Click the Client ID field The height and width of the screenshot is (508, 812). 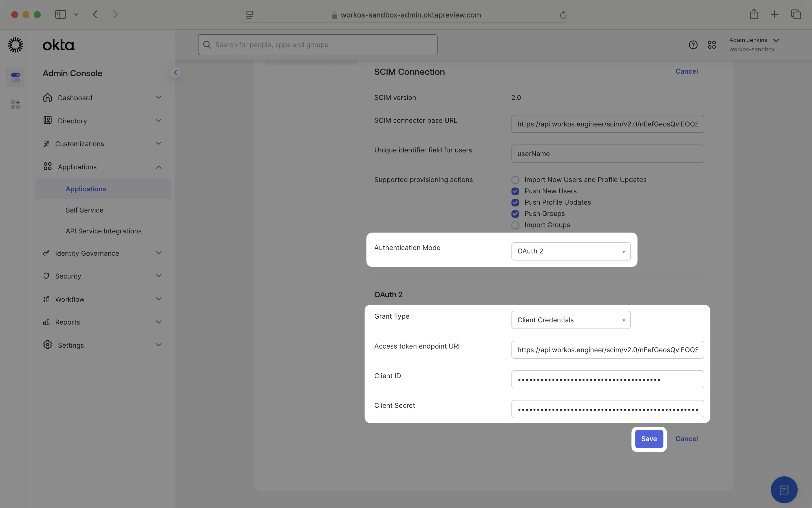click(x=607, y=379)
